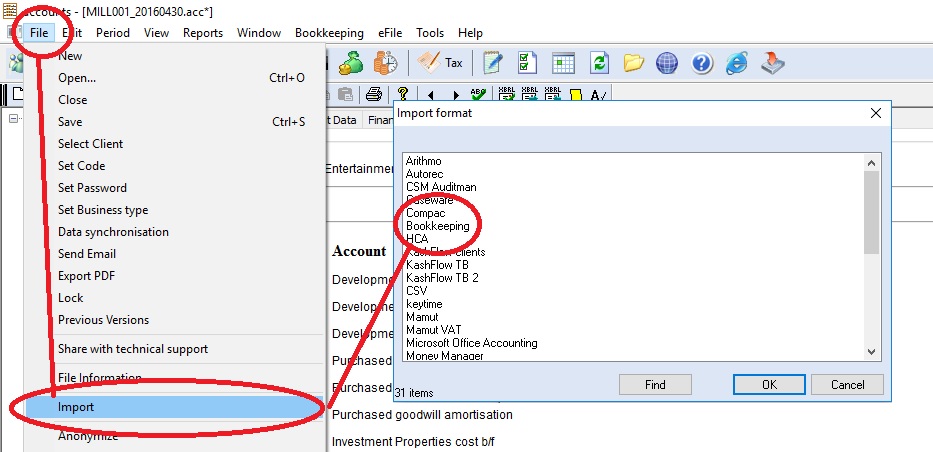Choose Data synchronisation menu entry
This screenshot has width=933, height=452.
point(174,232)
